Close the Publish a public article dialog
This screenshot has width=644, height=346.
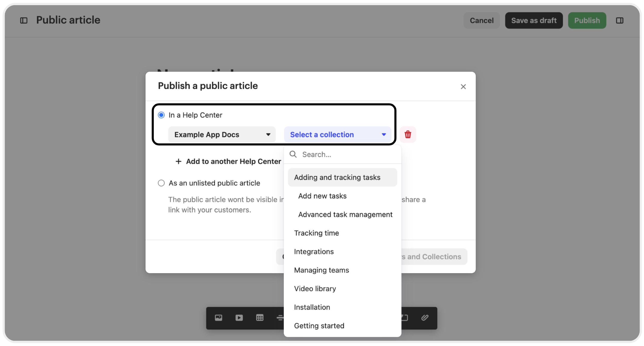pyautogui.click(x=463, y=87)
